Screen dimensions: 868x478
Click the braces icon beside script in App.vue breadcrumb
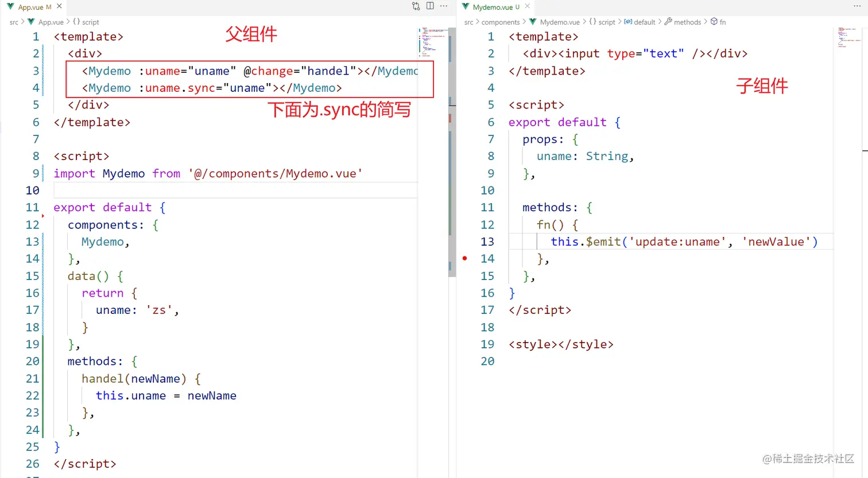(x=76, y=22)
